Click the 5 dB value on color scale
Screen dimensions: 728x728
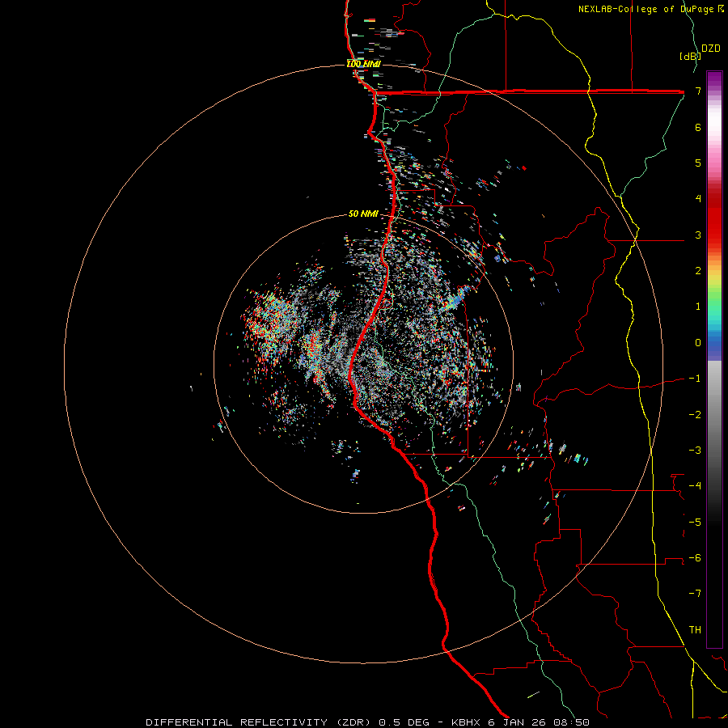(x=698, y=163)
